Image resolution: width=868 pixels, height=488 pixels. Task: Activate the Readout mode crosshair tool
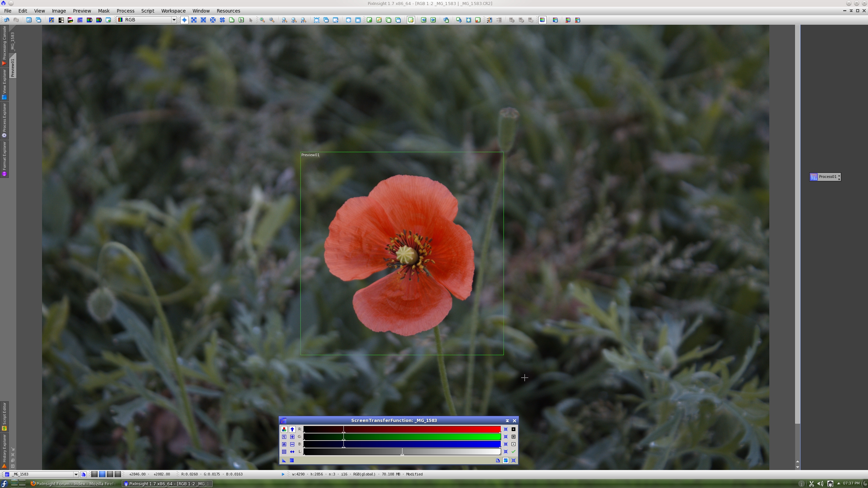click(x=184, y=20)
